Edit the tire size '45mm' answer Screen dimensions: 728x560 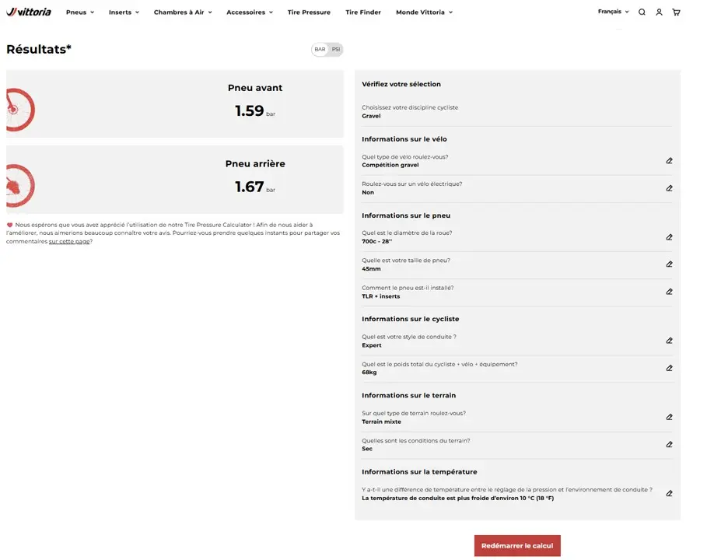(x=669, y=264)
